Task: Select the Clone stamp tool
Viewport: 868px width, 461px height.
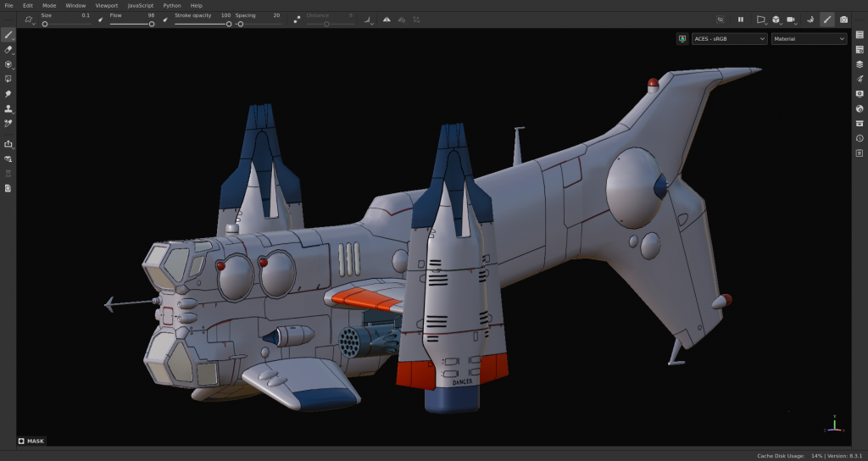Action: pyautogui.click(x=8, y=109)
